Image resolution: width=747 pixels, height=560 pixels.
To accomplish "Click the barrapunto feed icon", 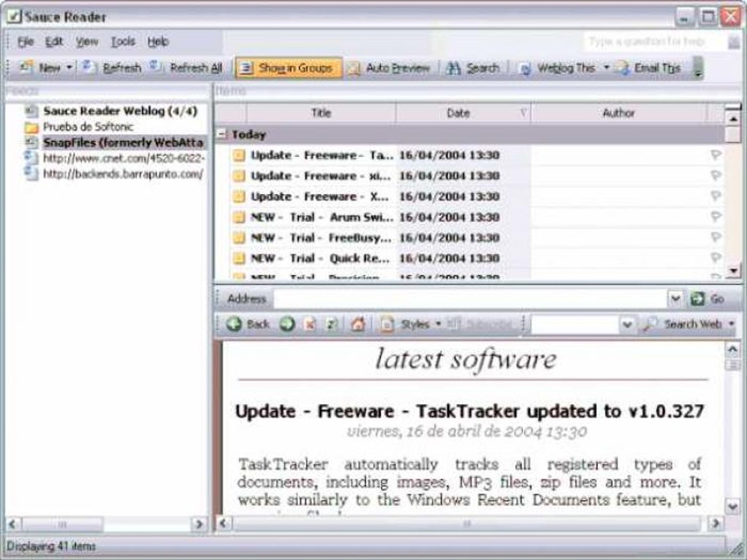I will point(31,173).
